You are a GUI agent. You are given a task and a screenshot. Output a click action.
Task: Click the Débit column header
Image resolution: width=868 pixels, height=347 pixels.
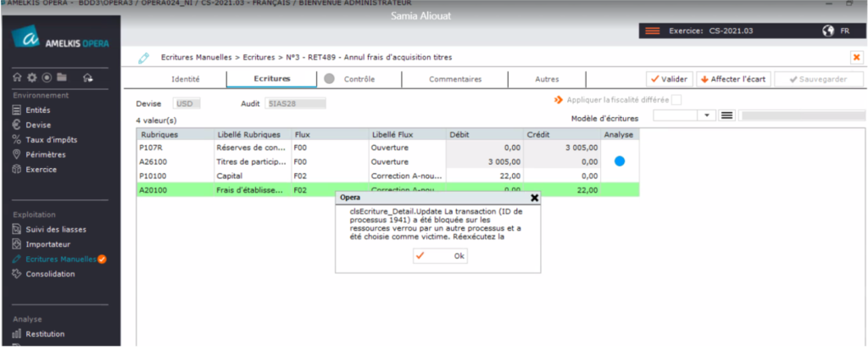[x=485, y=134]
